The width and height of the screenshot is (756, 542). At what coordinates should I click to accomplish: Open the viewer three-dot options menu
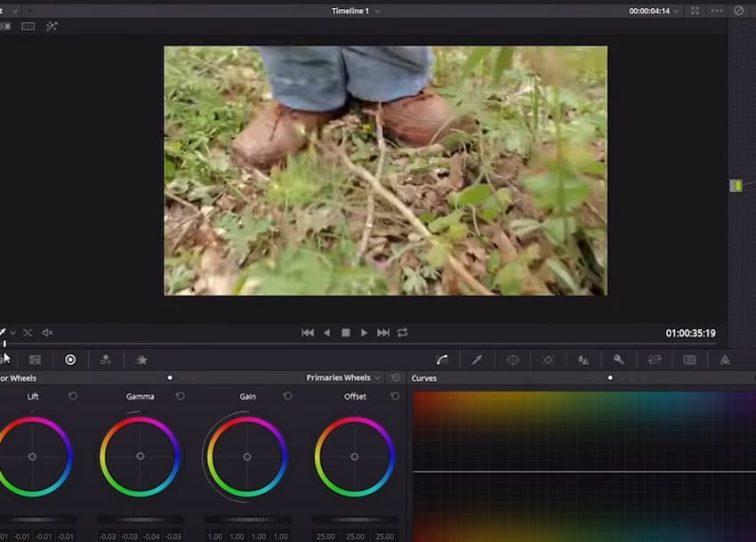tap(717, 11)
